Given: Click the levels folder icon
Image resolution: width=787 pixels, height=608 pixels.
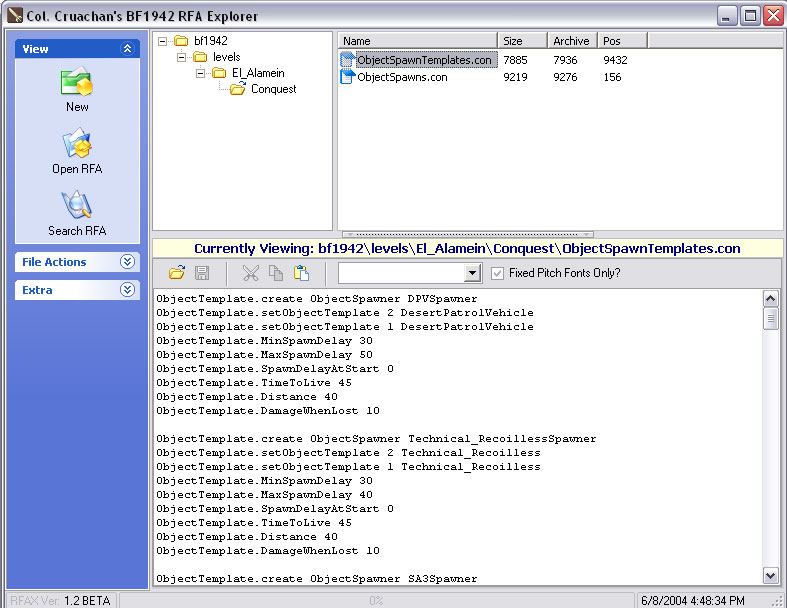Looking at the screenshot, I should [x=200, y=57].
